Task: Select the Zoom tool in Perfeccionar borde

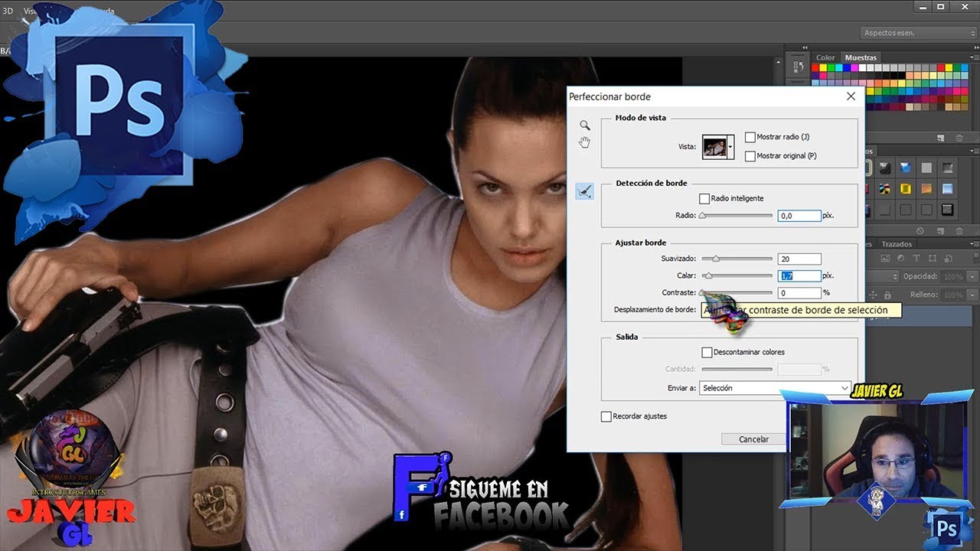Action: [x=585, y=125]
